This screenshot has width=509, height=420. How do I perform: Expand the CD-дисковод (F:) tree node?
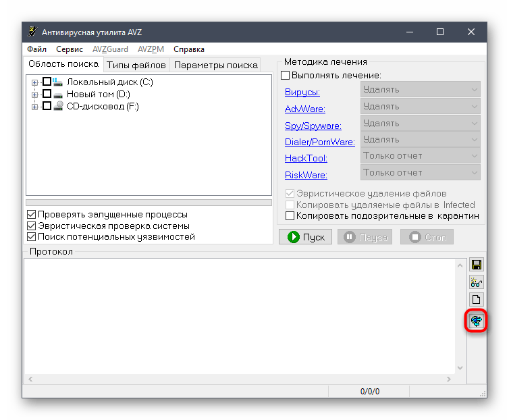34,107
